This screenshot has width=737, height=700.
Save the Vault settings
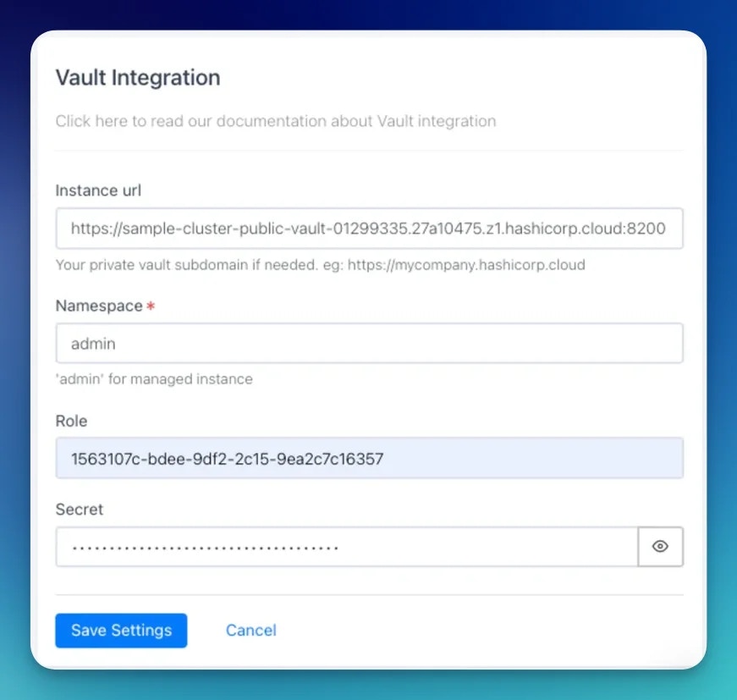click(x=121, y=631)
